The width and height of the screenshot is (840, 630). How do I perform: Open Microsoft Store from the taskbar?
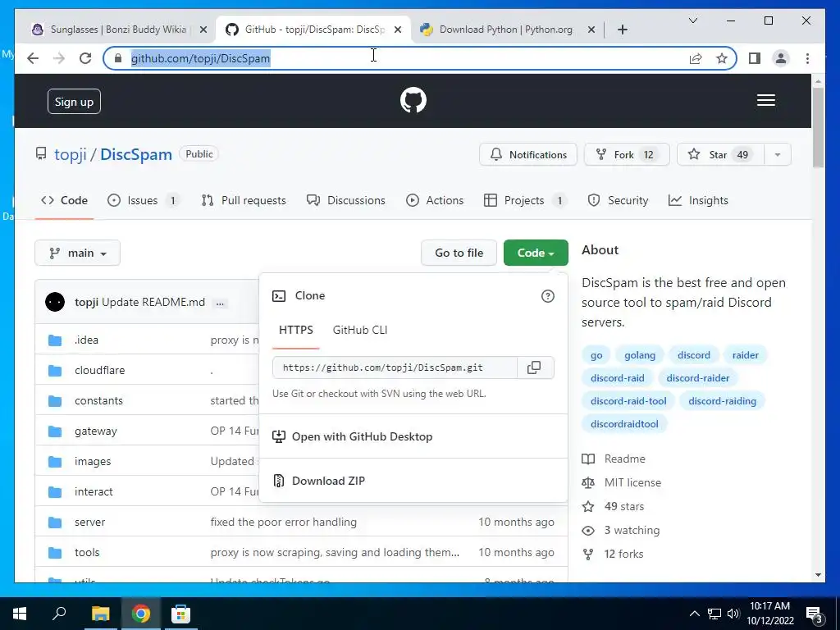click(x=180, y=614)
